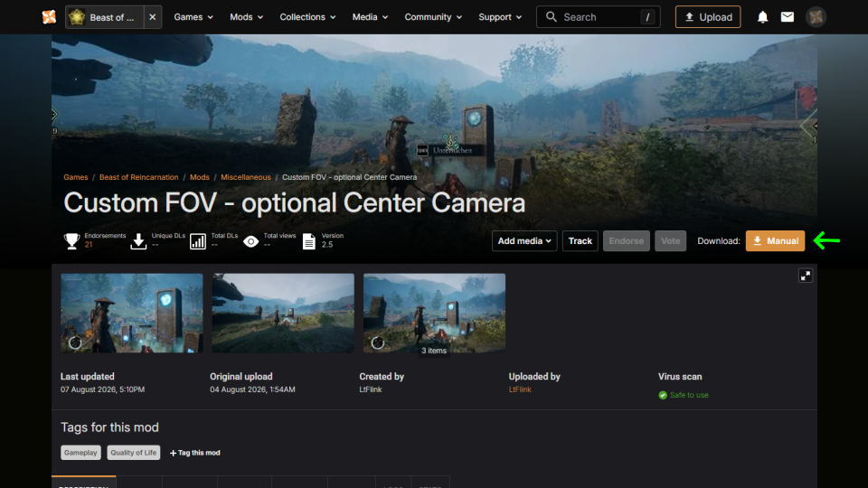Expand the Collections menu
The height and width of the screenshot is (488, 868).
[307, 17]
